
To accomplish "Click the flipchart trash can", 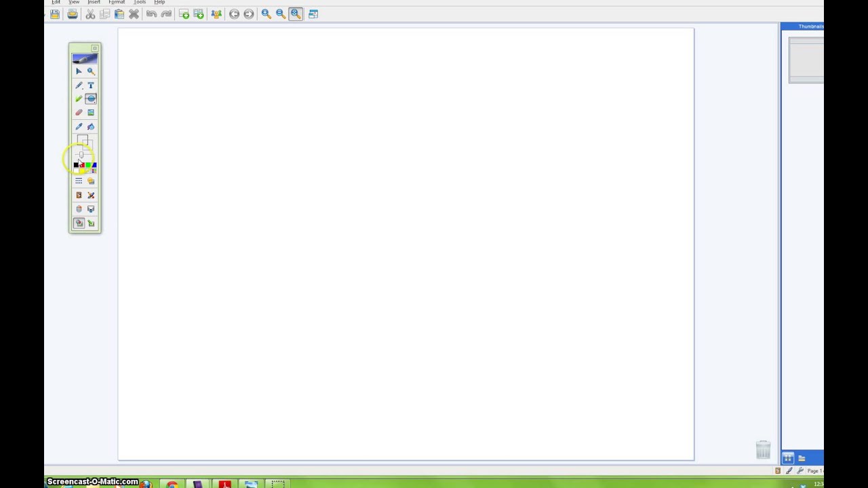I will point(763,449).
